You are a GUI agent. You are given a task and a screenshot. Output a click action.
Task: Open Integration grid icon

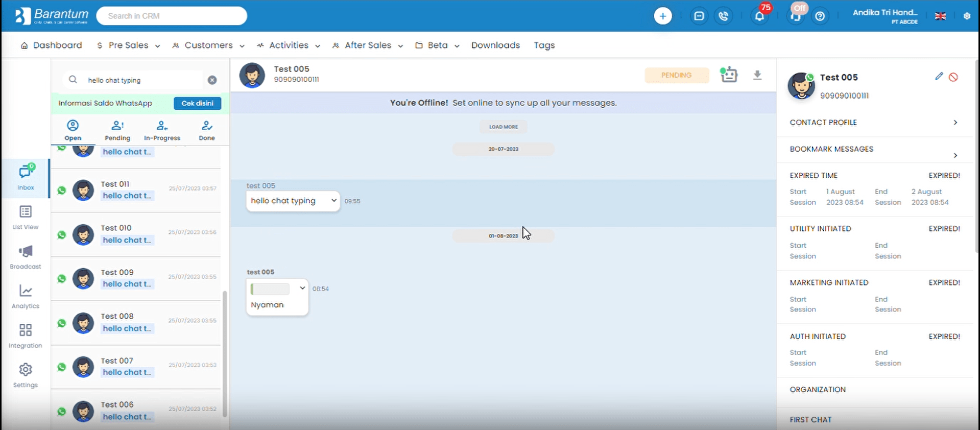pos(26,336)
